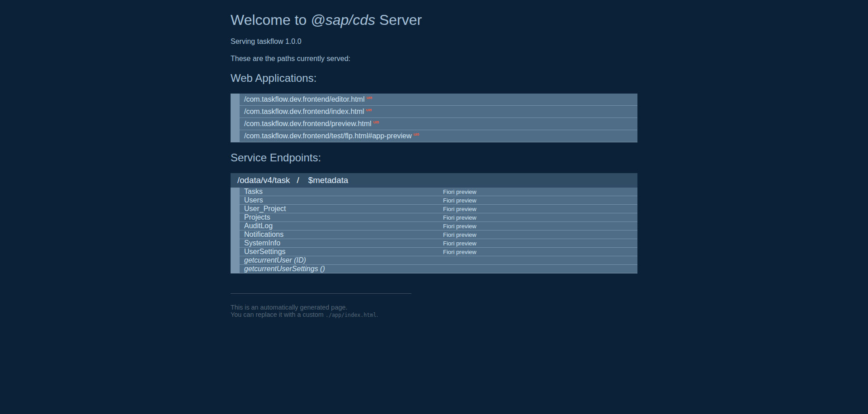Open the User_Project entity link
Viewport: 868px width, 414px height.
point(265,209)
